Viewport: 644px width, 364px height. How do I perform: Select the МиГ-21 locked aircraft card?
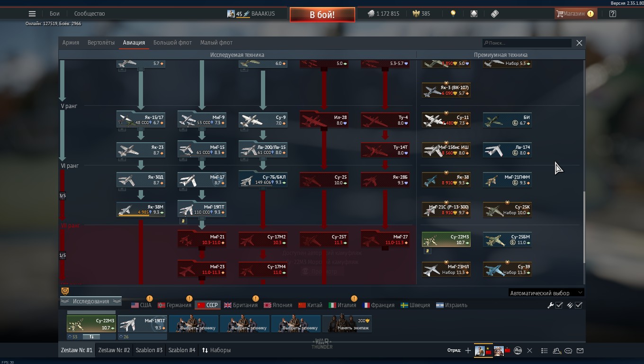202,239
